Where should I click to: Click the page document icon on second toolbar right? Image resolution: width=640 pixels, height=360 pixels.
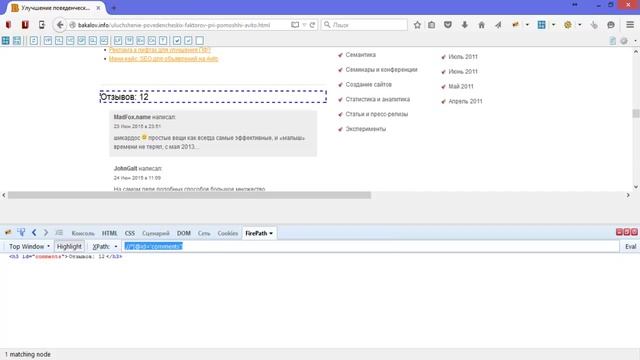click(613, 40)
